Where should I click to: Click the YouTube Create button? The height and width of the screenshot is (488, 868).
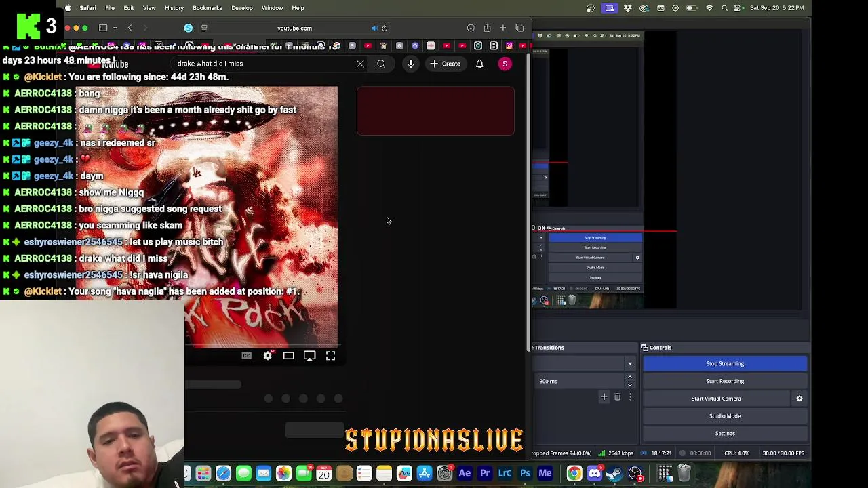[x=445, y=64]
